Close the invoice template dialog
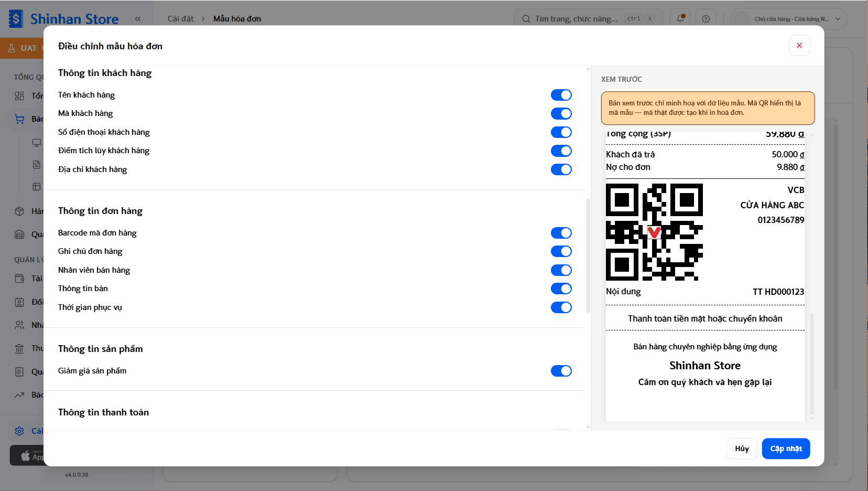This screenshot has height=491, width=868. (799, 46)
